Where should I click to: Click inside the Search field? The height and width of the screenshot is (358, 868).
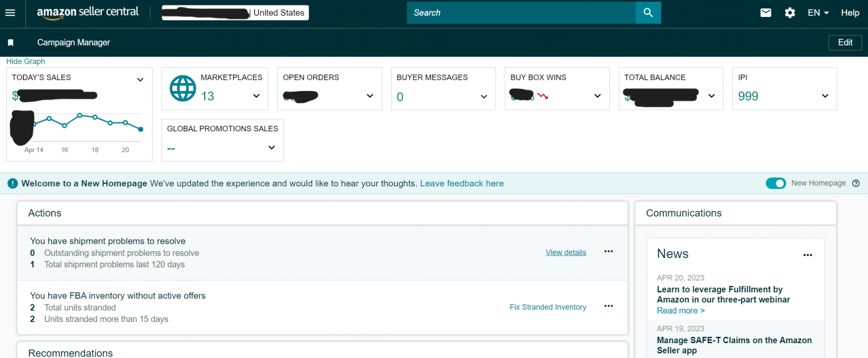[521, 13]
